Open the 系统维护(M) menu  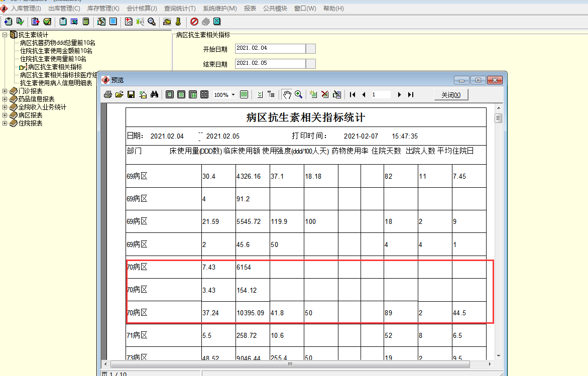click(220, 8)
